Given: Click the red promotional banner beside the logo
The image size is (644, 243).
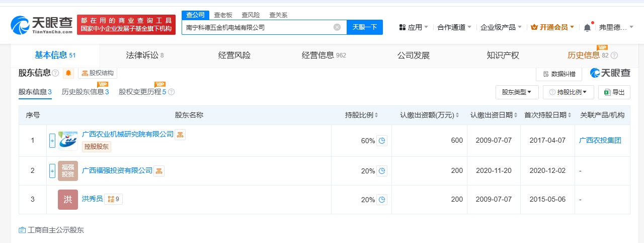Looking at the screenshot, I should [126, 25].
